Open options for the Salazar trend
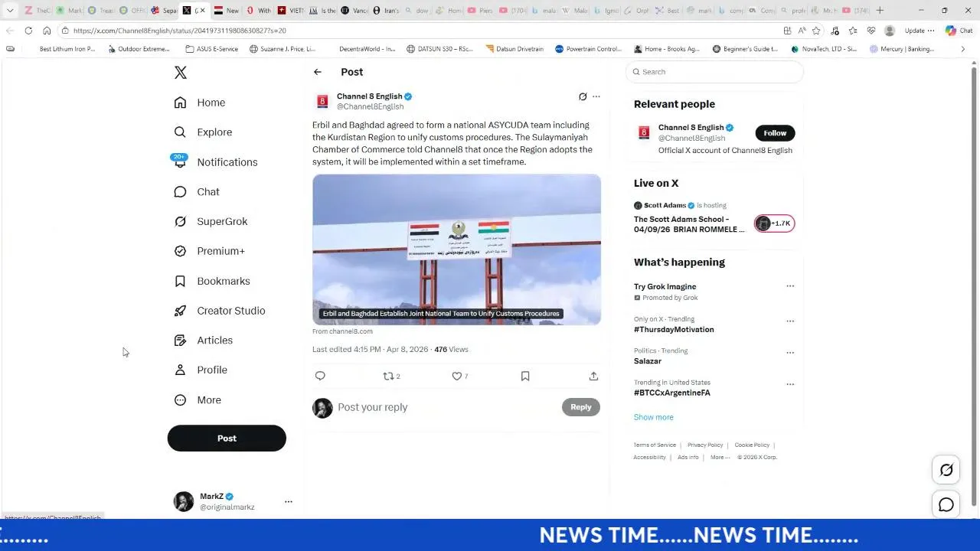 point(790,353)
